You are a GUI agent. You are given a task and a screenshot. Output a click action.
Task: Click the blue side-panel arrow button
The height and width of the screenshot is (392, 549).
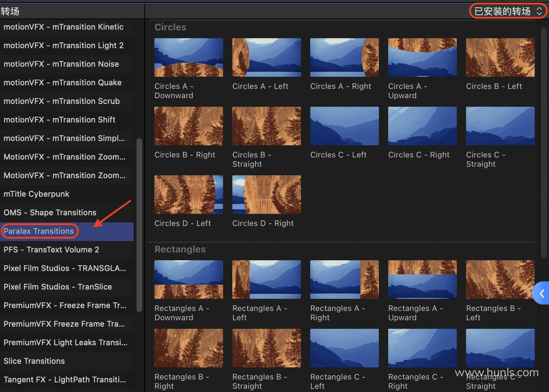tap(541, 293)
